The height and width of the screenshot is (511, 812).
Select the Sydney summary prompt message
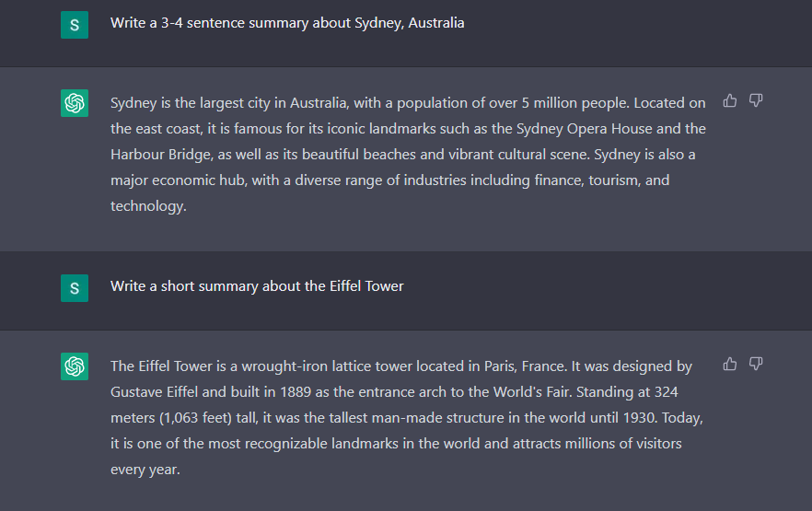point(287,23)
